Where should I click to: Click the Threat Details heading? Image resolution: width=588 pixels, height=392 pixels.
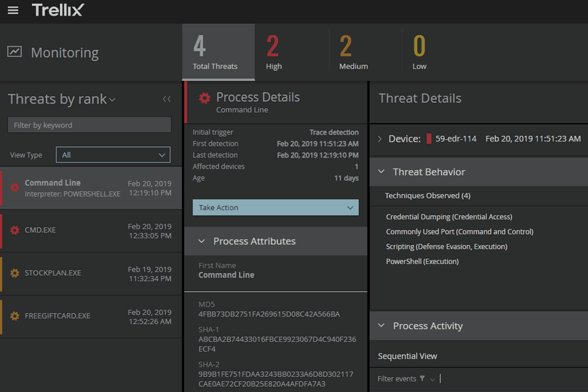(420, 98)
